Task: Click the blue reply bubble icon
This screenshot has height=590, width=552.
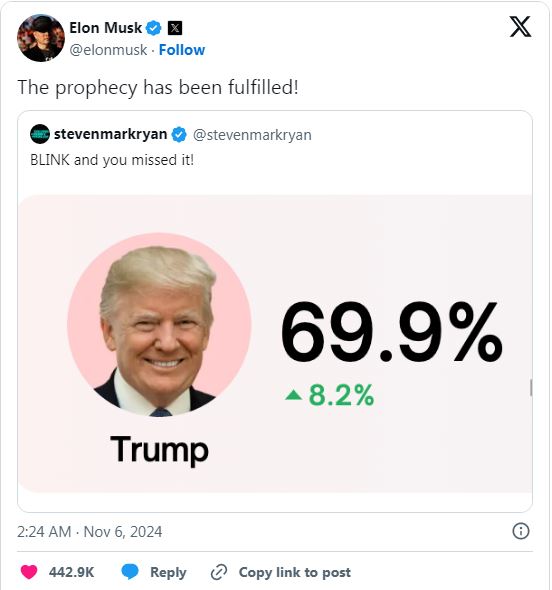Action: [130, 572]
